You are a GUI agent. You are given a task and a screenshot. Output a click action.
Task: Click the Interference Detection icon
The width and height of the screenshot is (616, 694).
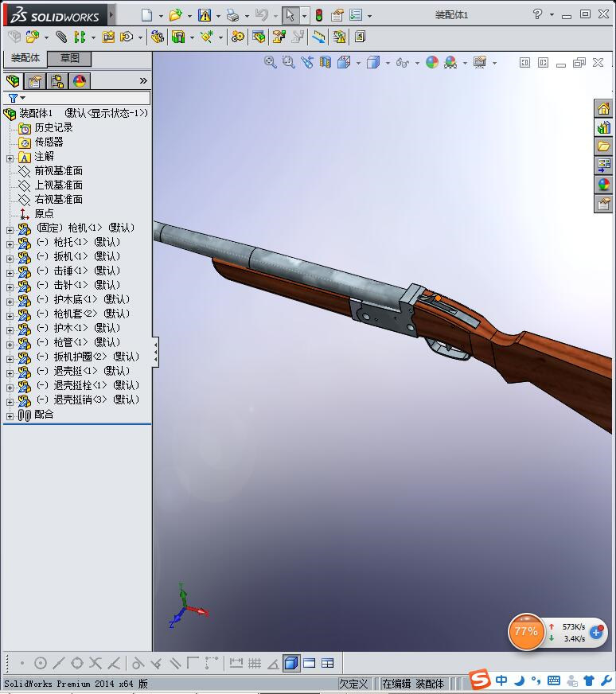[339, 37]
